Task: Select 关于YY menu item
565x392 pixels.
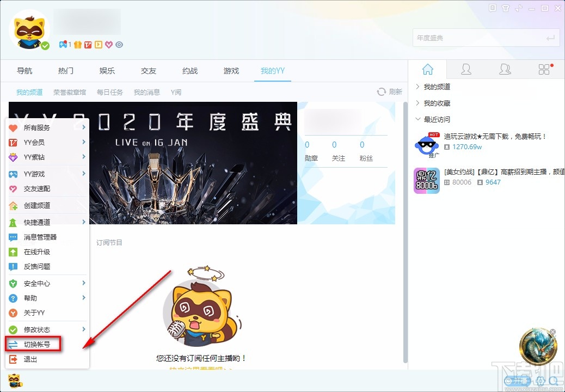Action: click(x=47, y=313)
